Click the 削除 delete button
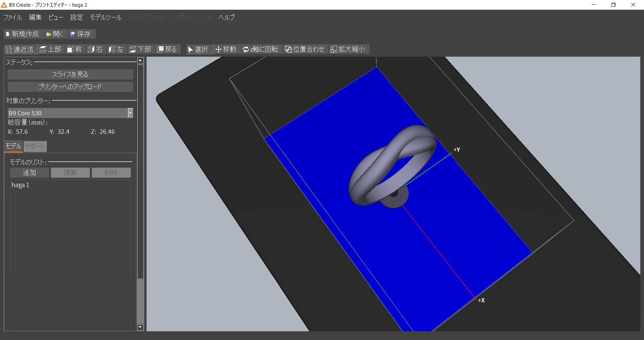Viewport: 644px width, 340px height. point(111,173)
